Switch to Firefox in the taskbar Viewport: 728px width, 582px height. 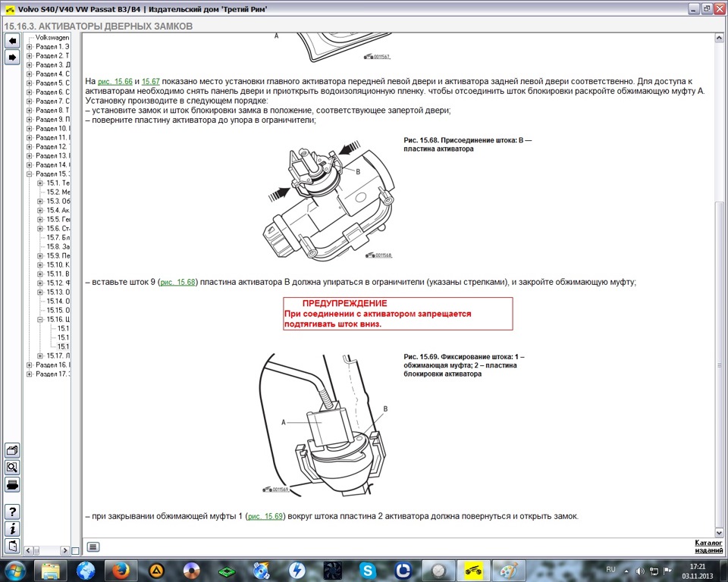121,571
